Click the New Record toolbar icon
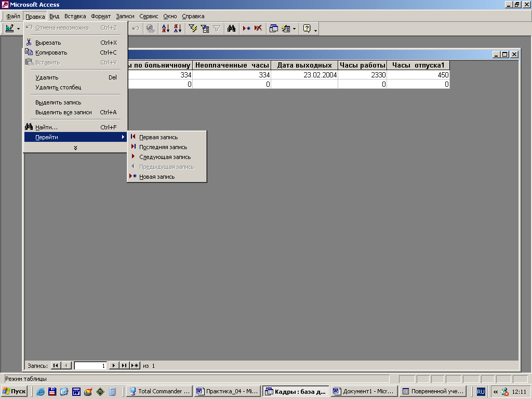Viewport: 532px width, 399px height. [246, 29]
